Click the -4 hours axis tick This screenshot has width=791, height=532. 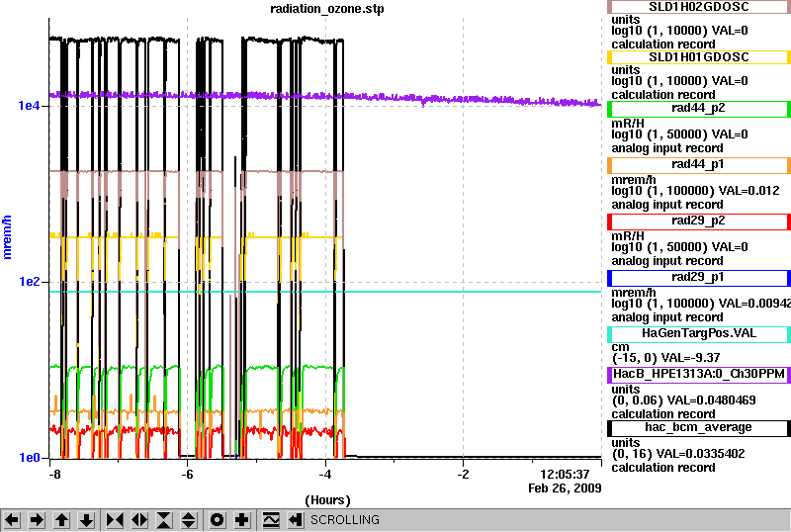pos(325,475)
